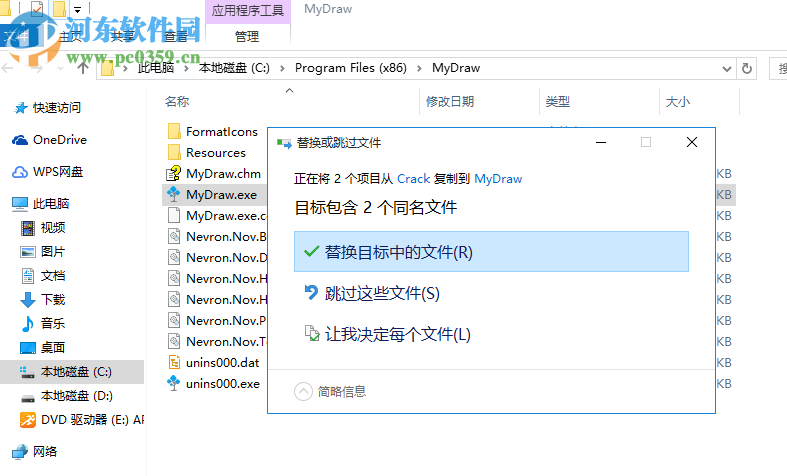This screenshot has height=476, width=787.
Task: Sort files by the Type column header
Action: tap(558, 102)
